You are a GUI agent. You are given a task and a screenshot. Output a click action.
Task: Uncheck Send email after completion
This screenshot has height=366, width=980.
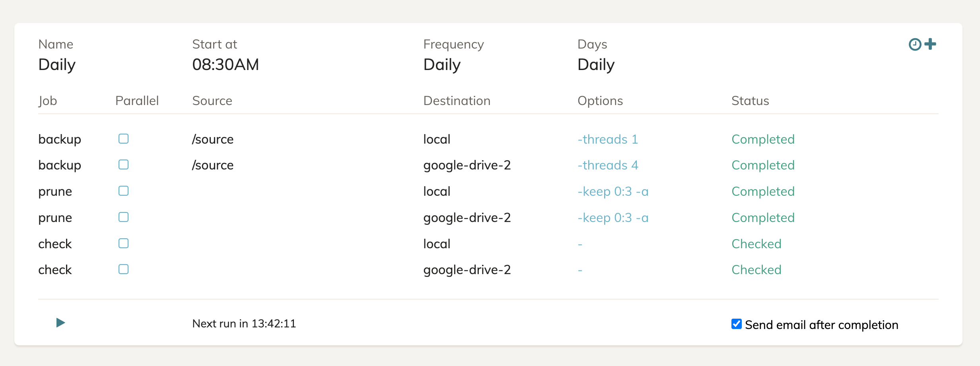point(736,324)
